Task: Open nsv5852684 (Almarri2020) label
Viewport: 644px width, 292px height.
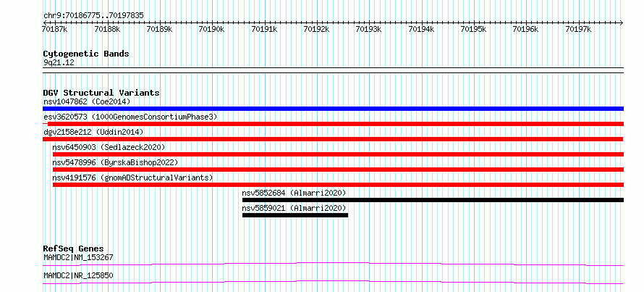Action: click(294, 193)
